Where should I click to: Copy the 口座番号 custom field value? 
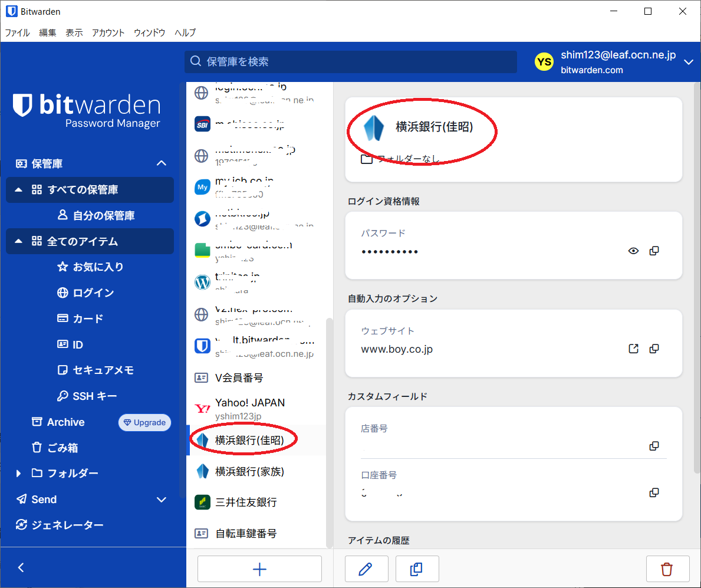[x=654, y=492]
